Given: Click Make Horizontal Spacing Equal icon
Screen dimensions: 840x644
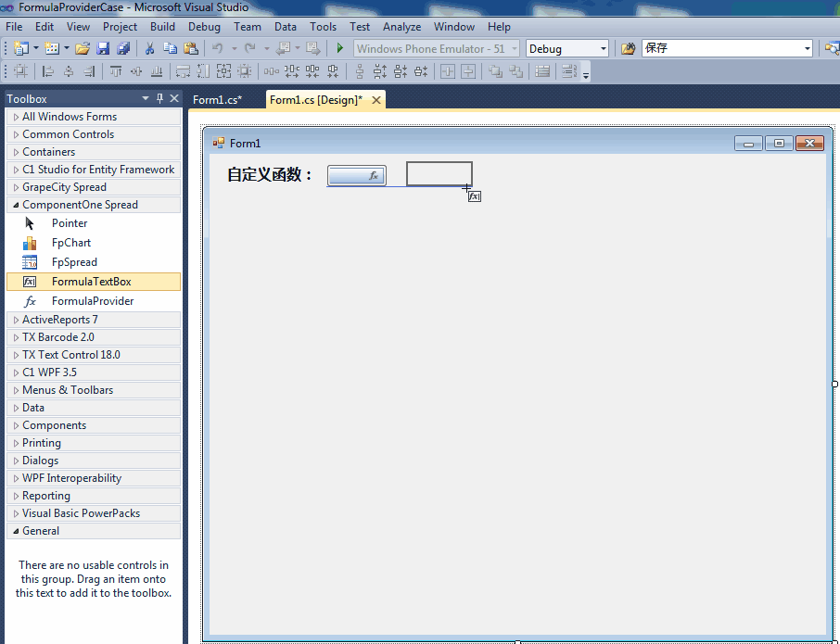Looking at the screenshot, I should (272, 71).
